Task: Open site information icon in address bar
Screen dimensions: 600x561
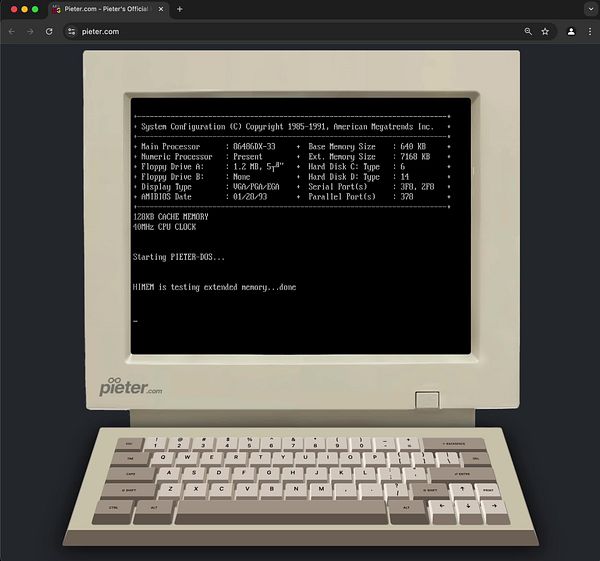Action: [x=72, y=31]
